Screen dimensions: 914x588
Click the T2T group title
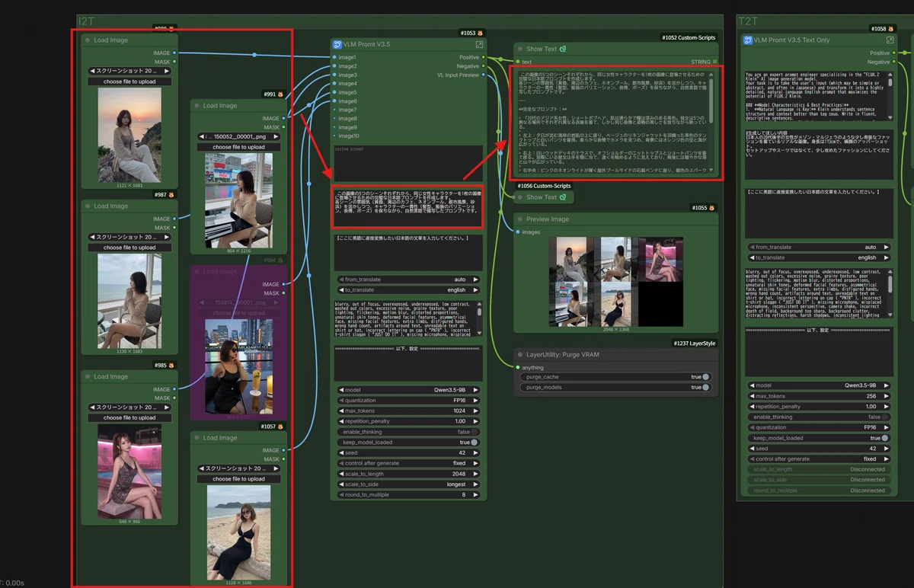746,21
